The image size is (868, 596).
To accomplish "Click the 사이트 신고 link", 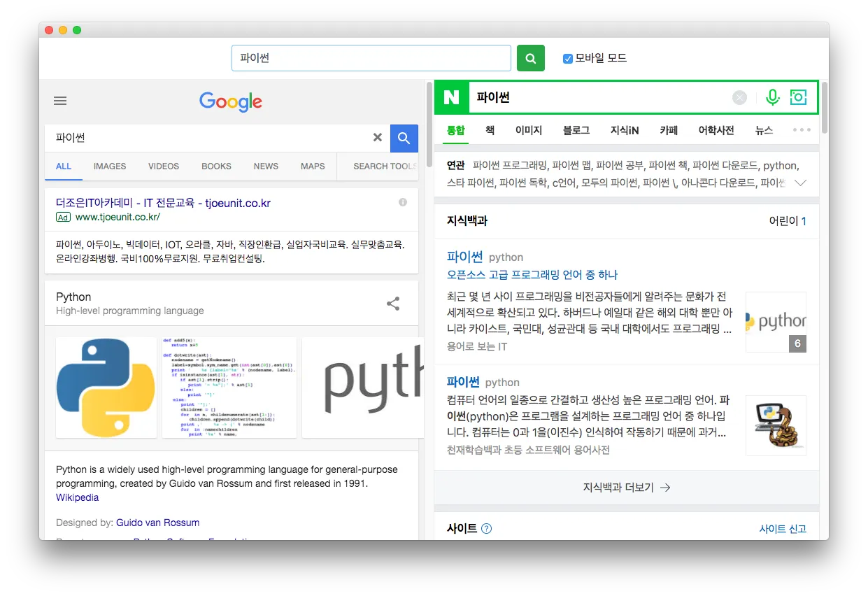I will [783, 529].
